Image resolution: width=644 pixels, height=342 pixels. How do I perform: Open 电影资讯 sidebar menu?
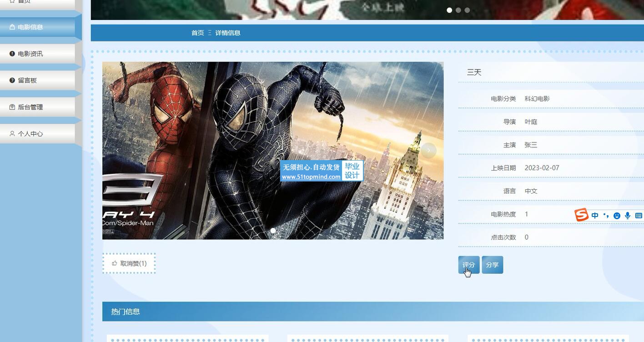pos(38,54)
